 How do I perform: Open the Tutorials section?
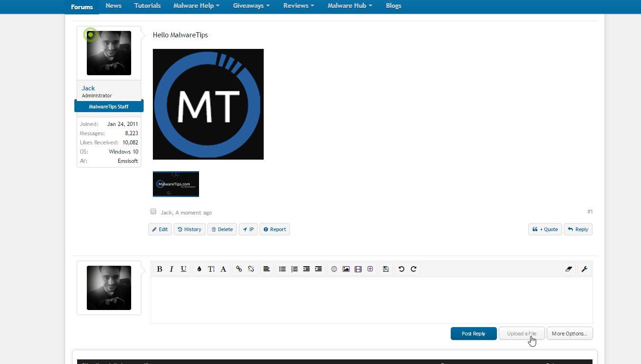[147, 6]
